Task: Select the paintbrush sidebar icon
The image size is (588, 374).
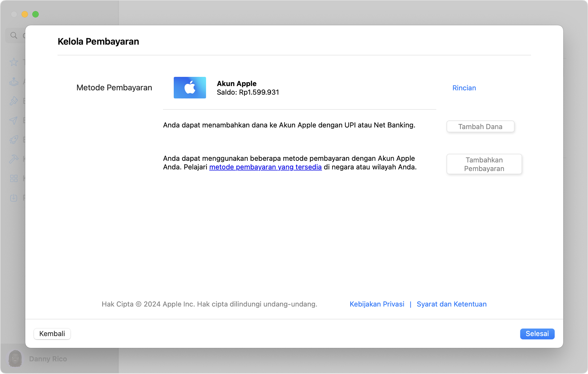Action: click(x=14, y=101)
